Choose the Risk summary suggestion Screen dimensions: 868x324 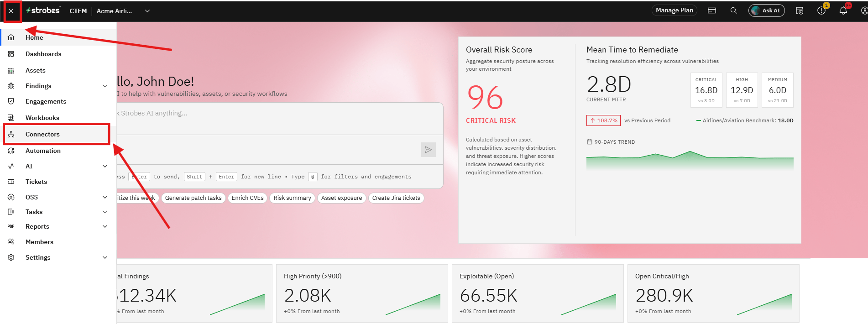292,198
